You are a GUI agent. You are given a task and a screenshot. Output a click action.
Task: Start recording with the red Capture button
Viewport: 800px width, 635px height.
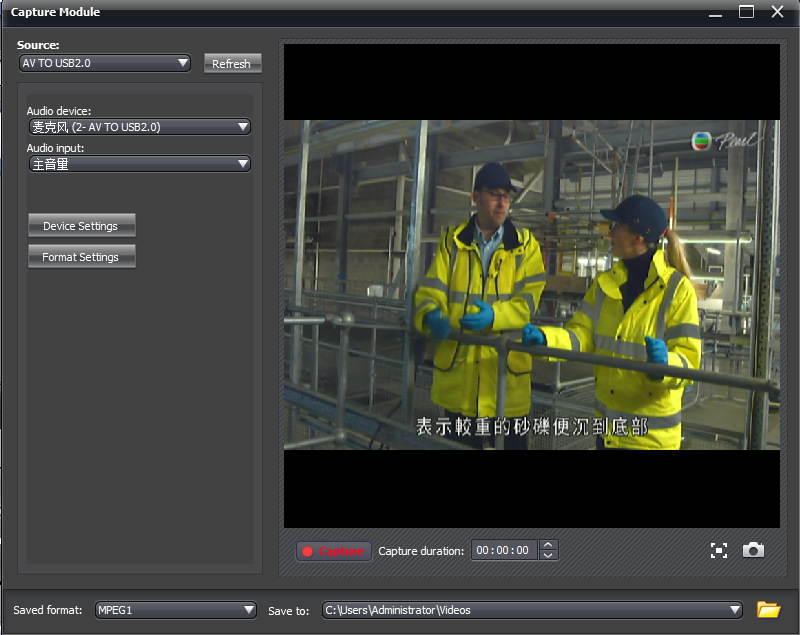[334, 551]
